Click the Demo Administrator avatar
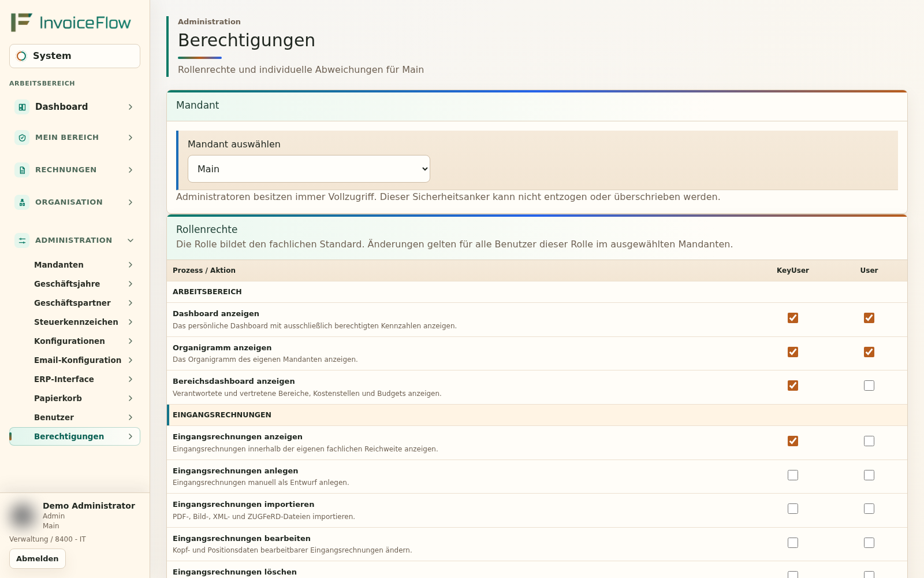Viewport: 924px width, 578px height. point(23,515)
